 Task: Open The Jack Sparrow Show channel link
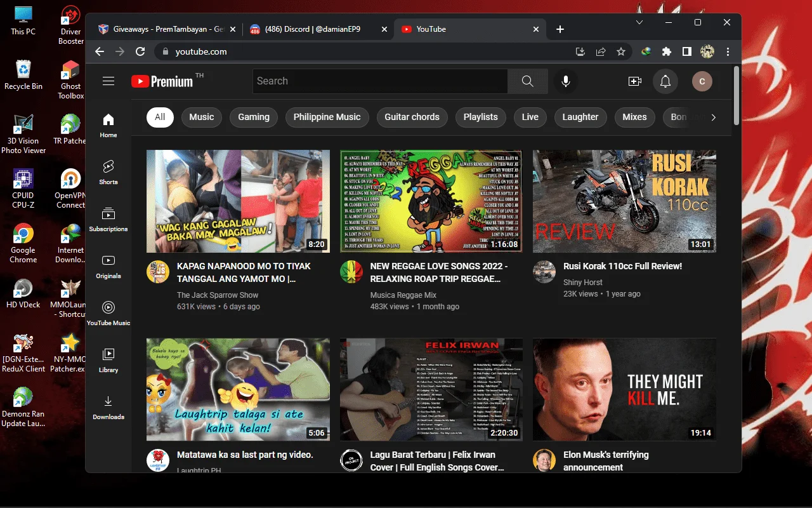(x=218, y=295)
